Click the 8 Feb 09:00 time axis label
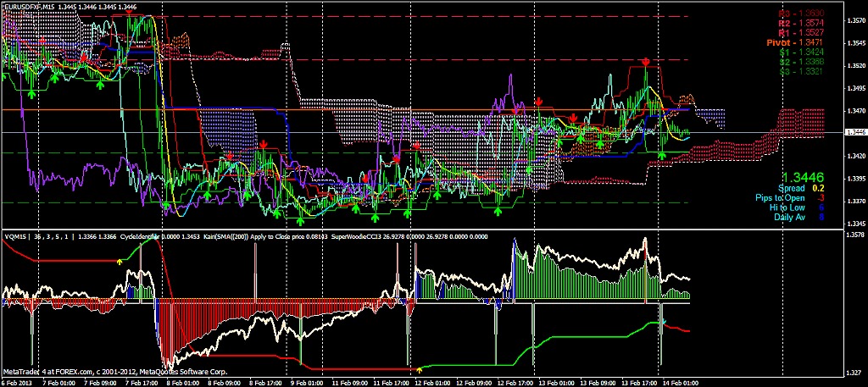Screen dimensions: 868x387 (x=225, y=383)
